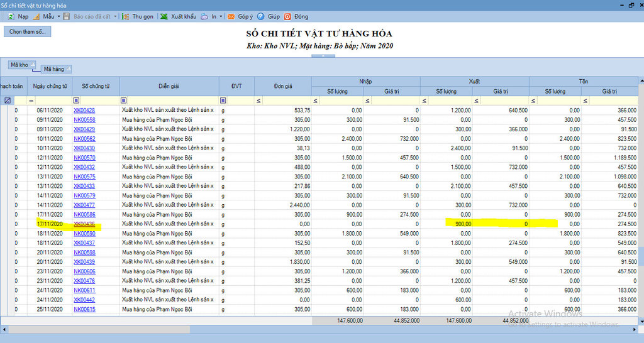The width and height of the screenshot is (644, 343).
Task: Click the Đơn giá filter input field
Action: click(x=286, y=101)
